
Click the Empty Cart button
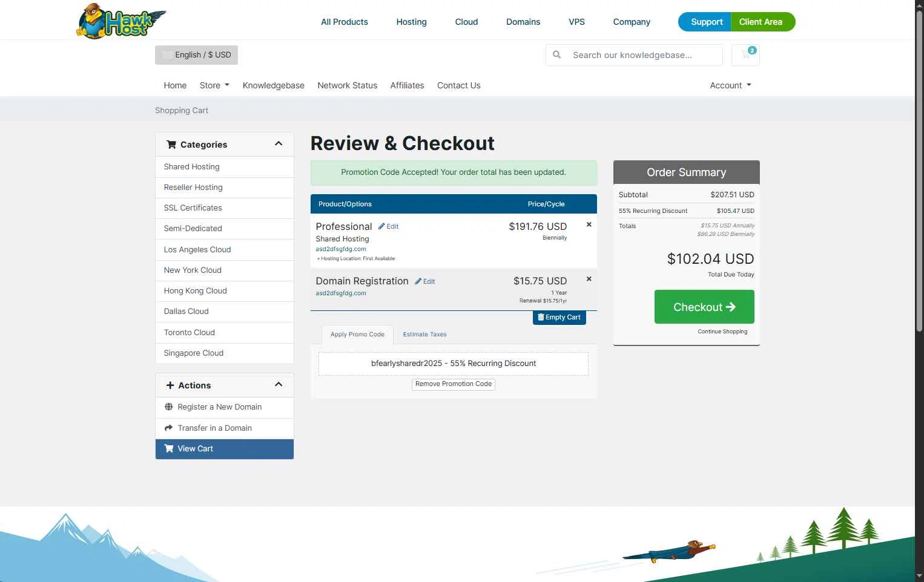click(x=559, y=318)
